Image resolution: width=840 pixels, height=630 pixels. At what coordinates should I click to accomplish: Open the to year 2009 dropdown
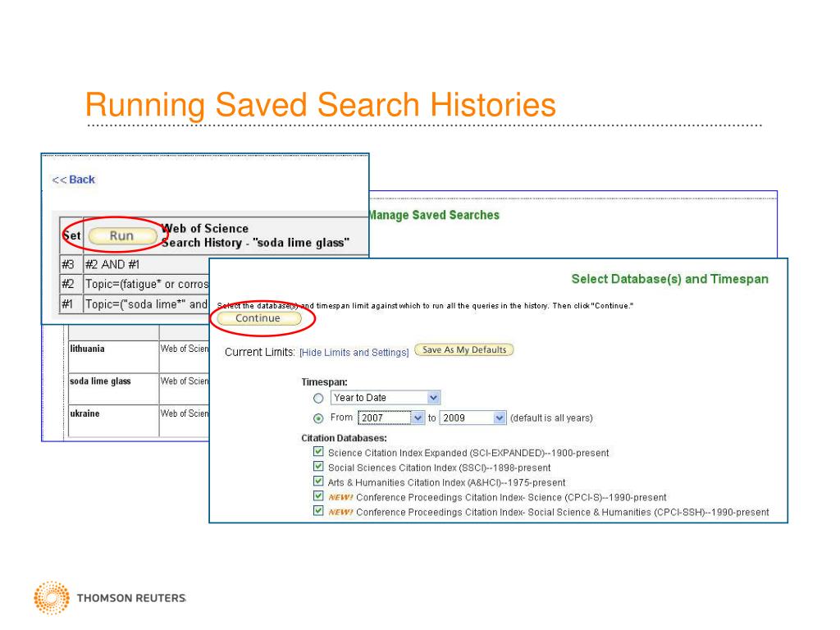(x=472, y=418)
